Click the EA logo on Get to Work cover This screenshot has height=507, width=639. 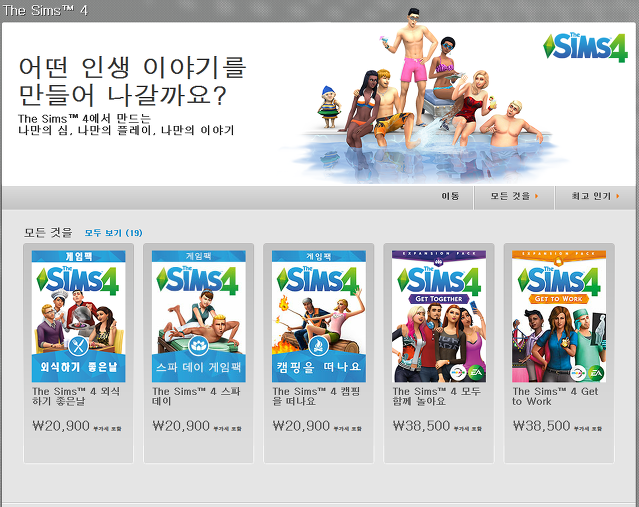[x=595, y=373]
